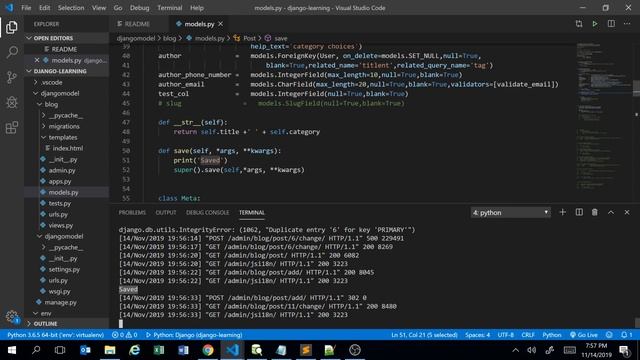Open the Extensions view
This screenshot has height=360, width=640.
(x=12, y=127)
